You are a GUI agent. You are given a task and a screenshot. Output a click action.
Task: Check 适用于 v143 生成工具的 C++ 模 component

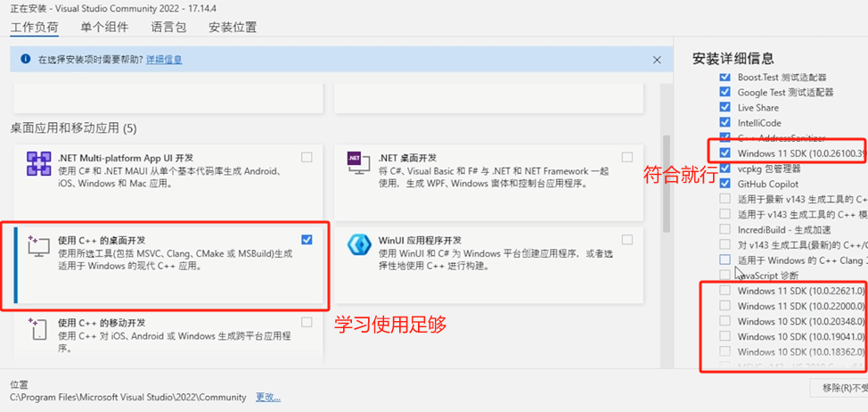coord(724,214)
